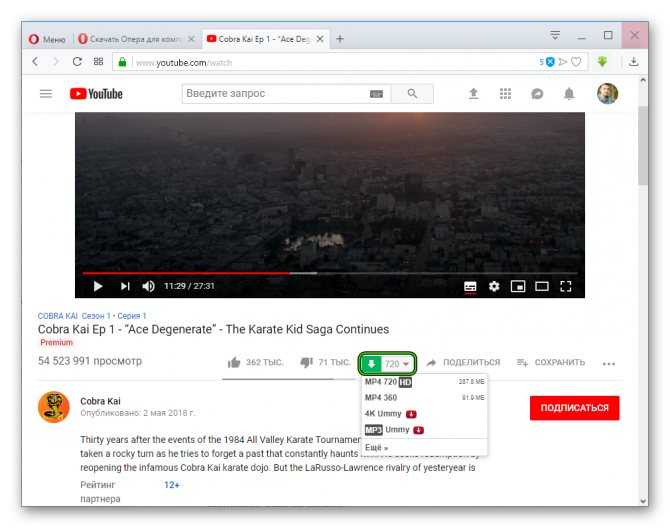Select MP4 720 HD download option
The image size is (670, 528).
[x=425, y=381]
